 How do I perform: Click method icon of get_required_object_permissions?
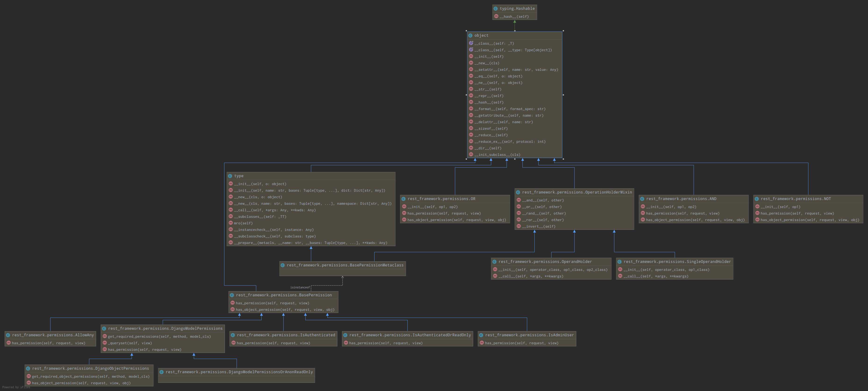point(29,376)
